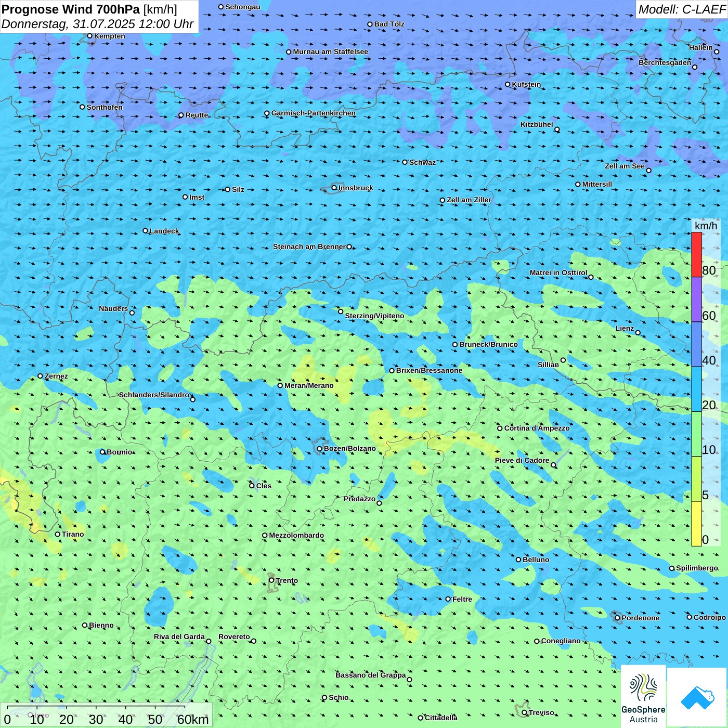Viewport: 728px width, 728px height.
Task: Click the Murnau am Staffelsee label
Action: click(x=330, y=51)
